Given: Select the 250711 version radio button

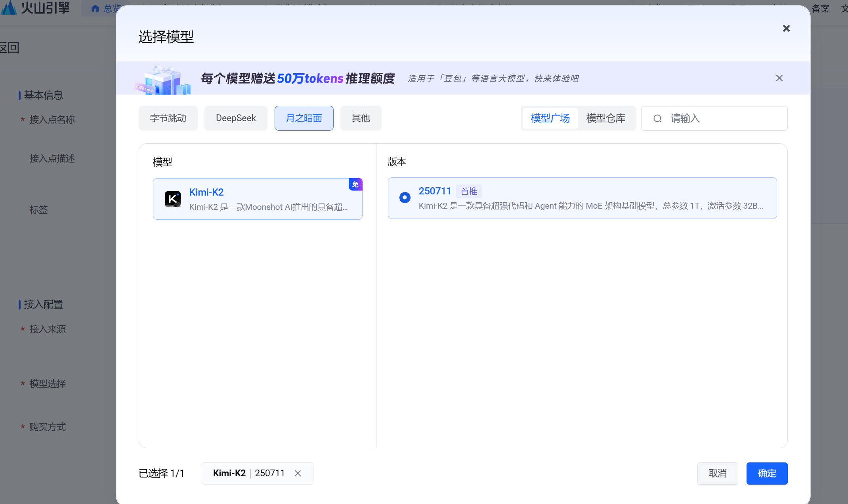Looking at the screenshot, I should [405, 197].
